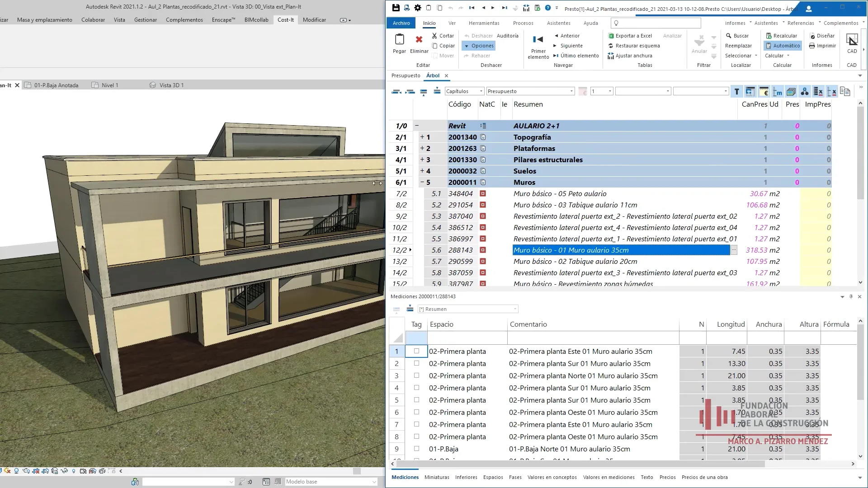Check the Tag checkbox in measurement row 3

416,375
